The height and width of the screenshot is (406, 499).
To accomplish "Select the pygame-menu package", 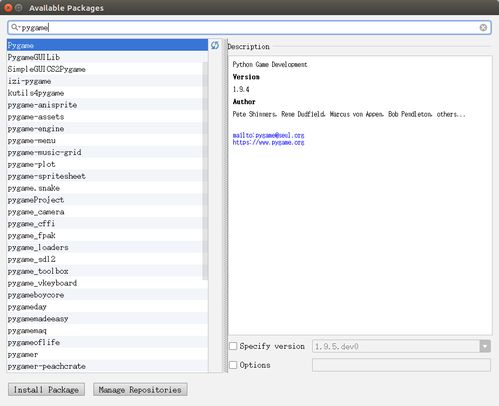I will [x=107, y=140].
